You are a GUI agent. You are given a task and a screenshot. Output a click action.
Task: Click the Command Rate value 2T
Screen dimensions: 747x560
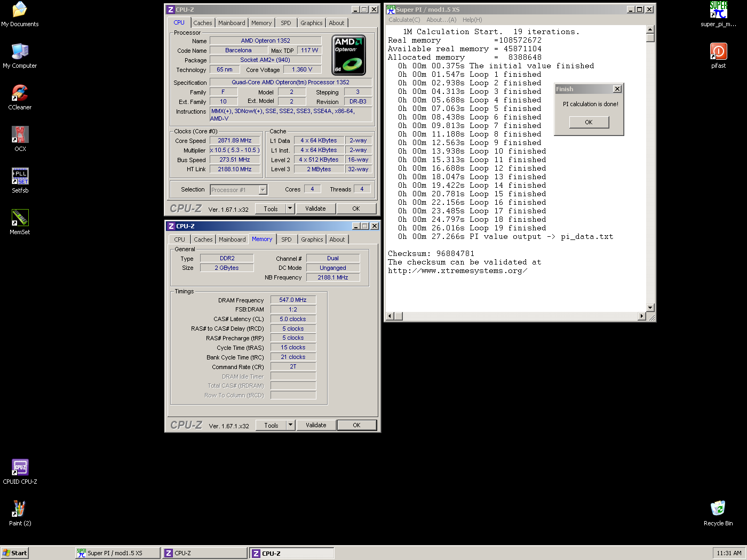pos(293,366)
